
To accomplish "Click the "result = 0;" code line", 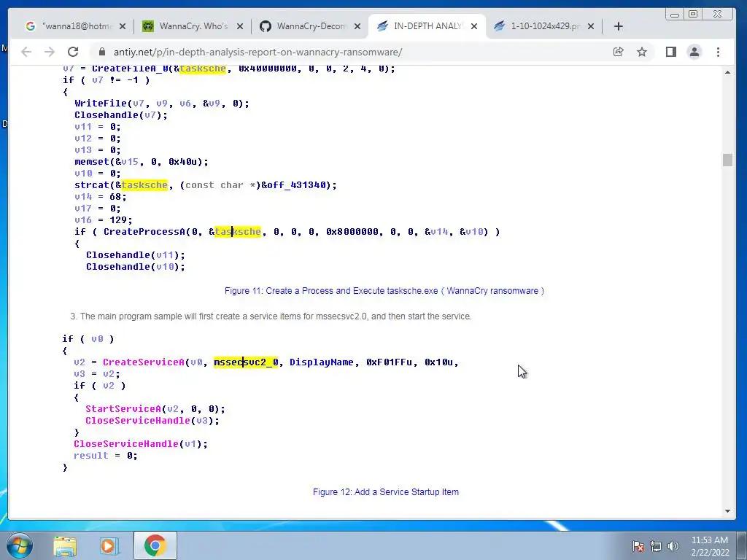I will pyautogui.click(x=105, y=456).
